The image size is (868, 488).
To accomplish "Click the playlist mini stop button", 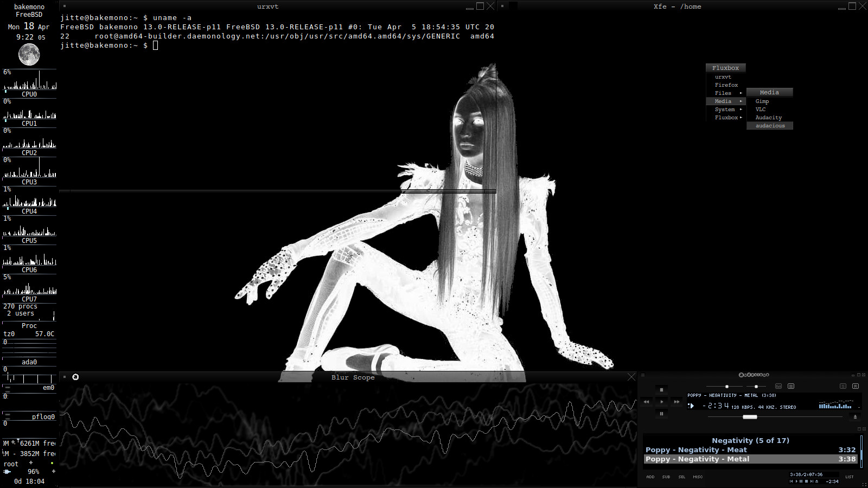I will coord(806,481).
